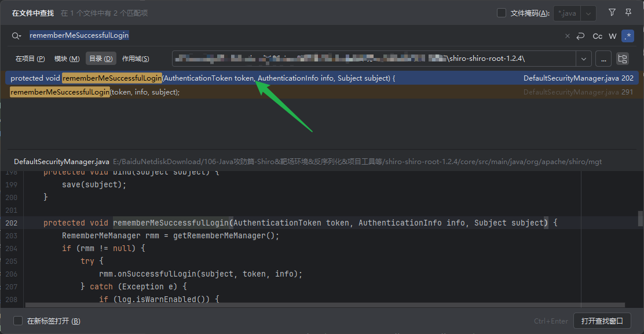The width and height of the screenshot is (644, 334).
Task: Toggle the W whole words option
Action: click(x=612, y=36)
